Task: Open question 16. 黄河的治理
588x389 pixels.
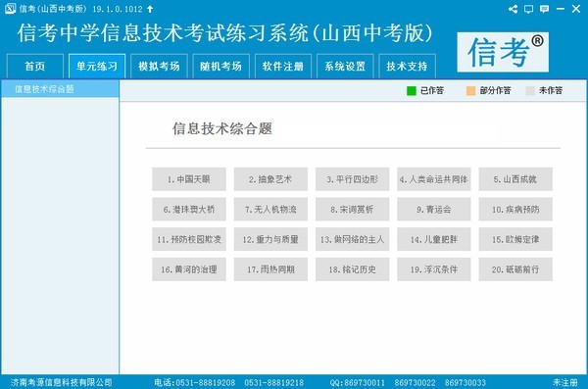Action: pyautogui.click(x=189, y=269)
